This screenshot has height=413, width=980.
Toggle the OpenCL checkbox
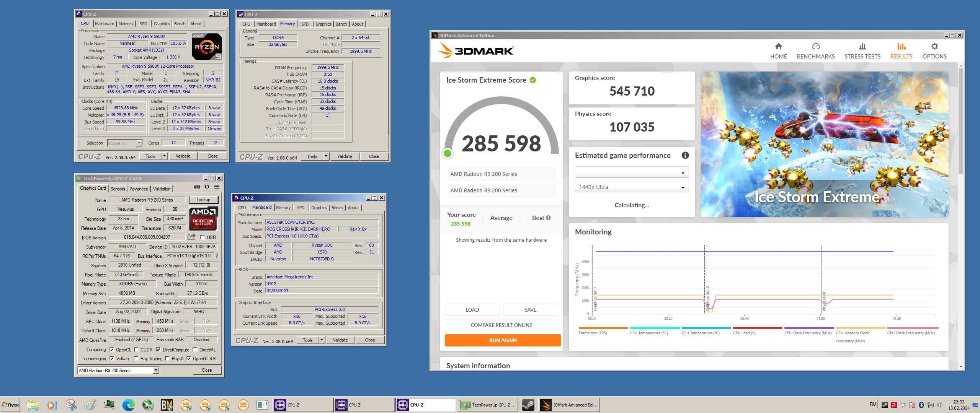(x=112, y=350)
